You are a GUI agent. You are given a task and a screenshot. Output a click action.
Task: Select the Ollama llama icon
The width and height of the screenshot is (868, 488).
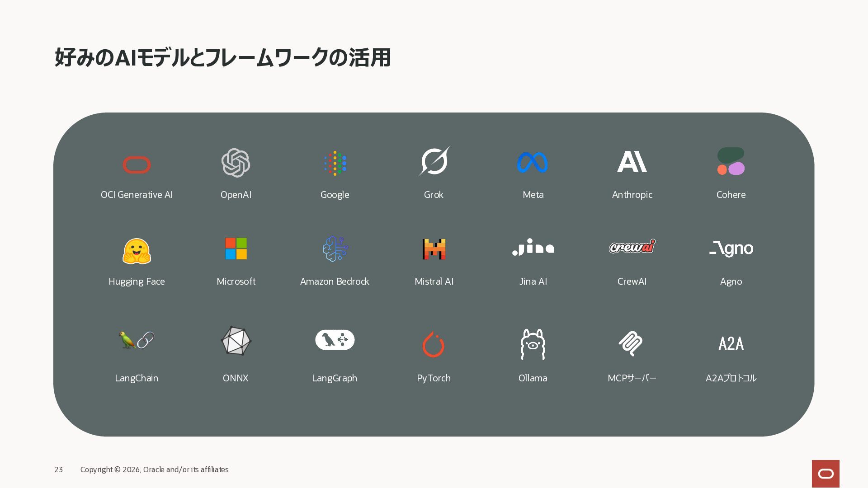[533, 344]
